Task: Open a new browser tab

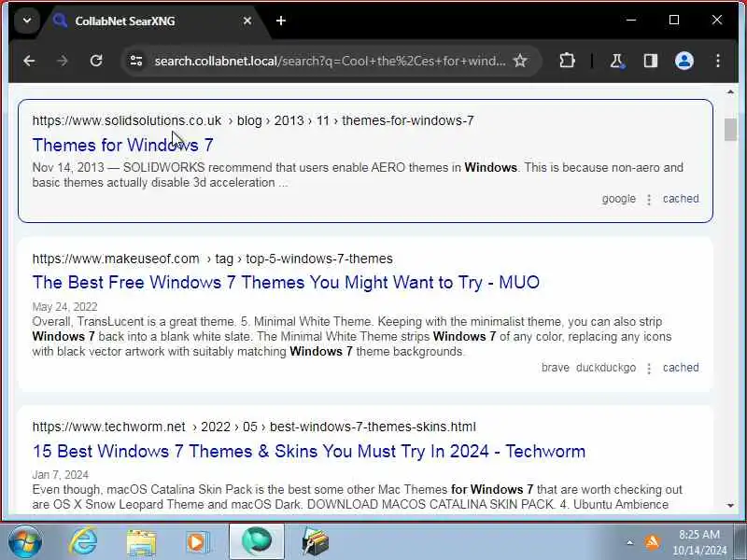Action: click(281, 21)
